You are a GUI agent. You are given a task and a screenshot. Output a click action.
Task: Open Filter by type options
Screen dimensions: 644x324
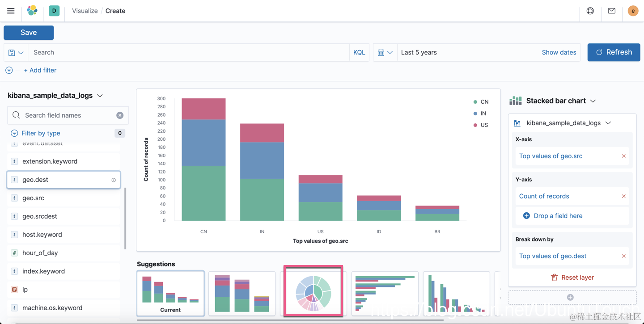click(x=41, y=133)
